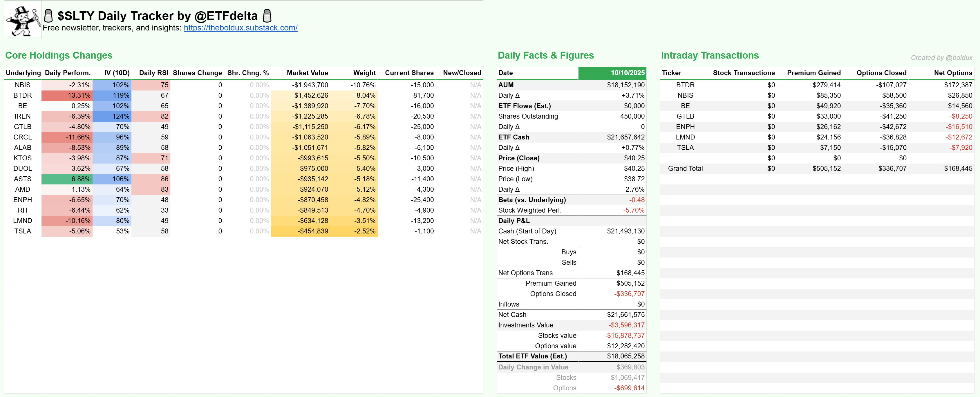Click the Monopoly man logo image

tap(23, 20)
